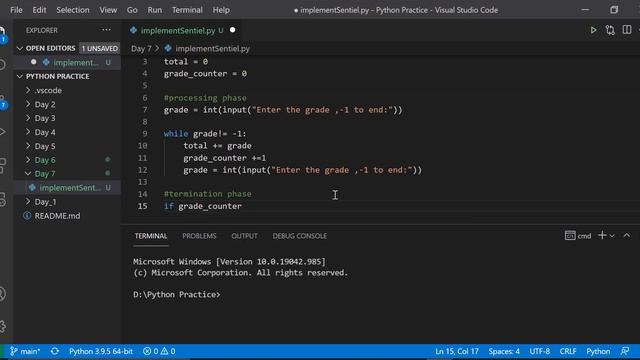
Task: Change language mode Python in status bar
Action: [x=598, y=351]
